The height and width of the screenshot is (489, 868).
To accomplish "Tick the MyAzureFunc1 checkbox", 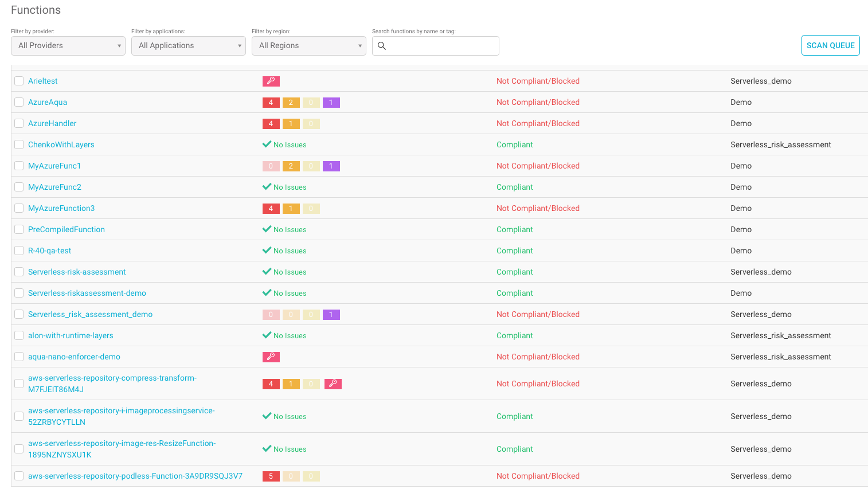I will (19, 166).
